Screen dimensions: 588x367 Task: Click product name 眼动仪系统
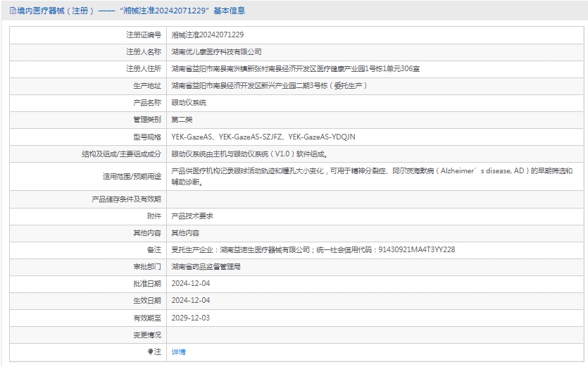[x=189, y=102]
